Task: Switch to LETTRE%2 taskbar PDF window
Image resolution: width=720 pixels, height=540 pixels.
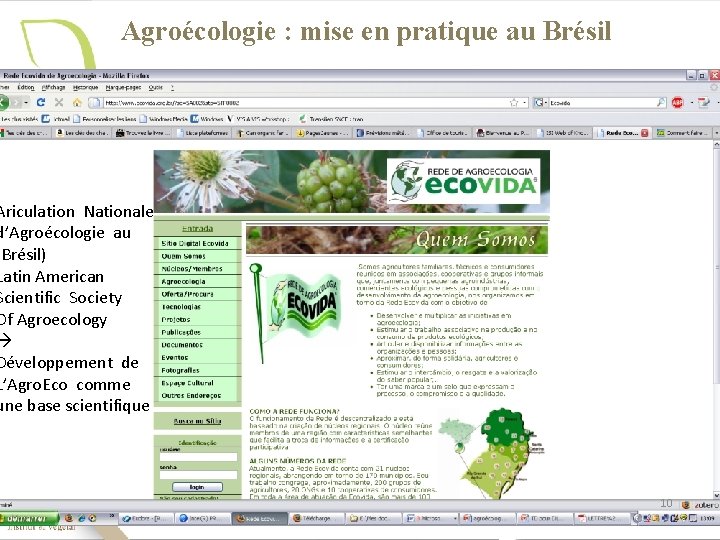Action: click(602, 518)
